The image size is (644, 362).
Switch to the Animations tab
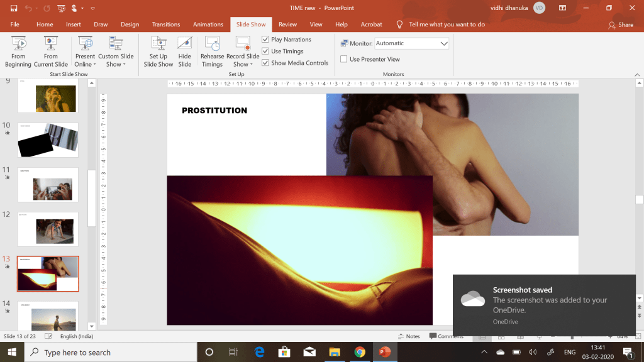pos(208,25)
